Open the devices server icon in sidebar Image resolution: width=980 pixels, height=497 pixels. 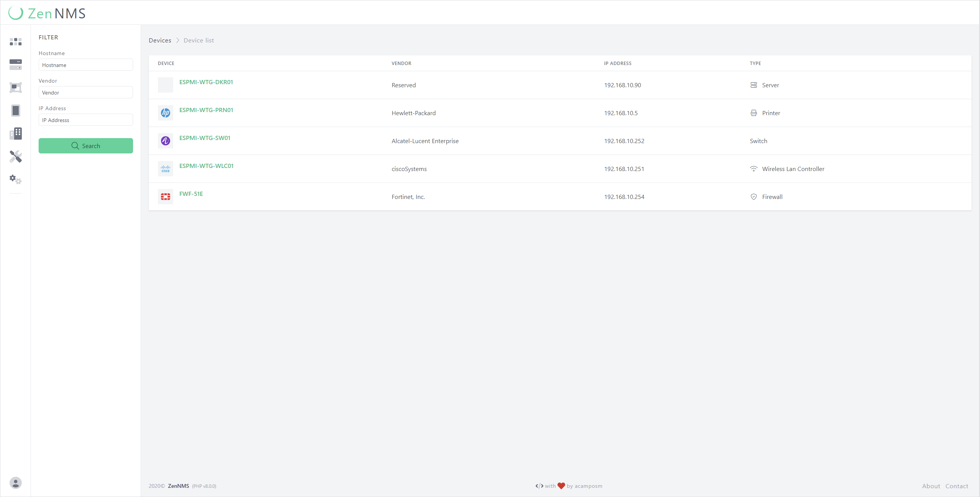[x=16, y=65]
